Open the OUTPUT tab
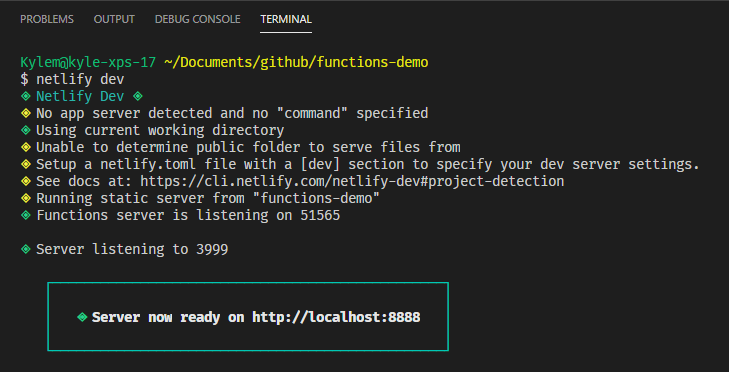This screenshot has width=729, height=372. pyautogui.click(x=114, y=19)
